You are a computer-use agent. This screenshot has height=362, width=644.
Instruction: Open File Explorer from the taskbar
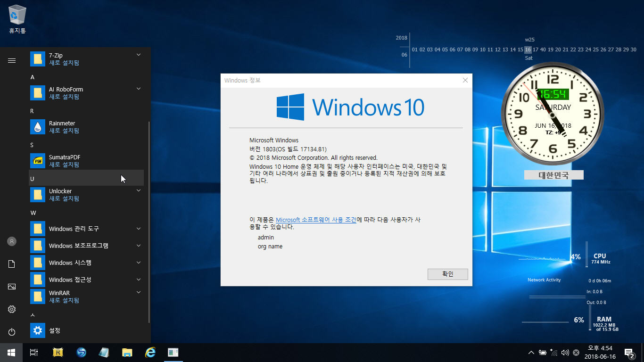pos(127,353)
